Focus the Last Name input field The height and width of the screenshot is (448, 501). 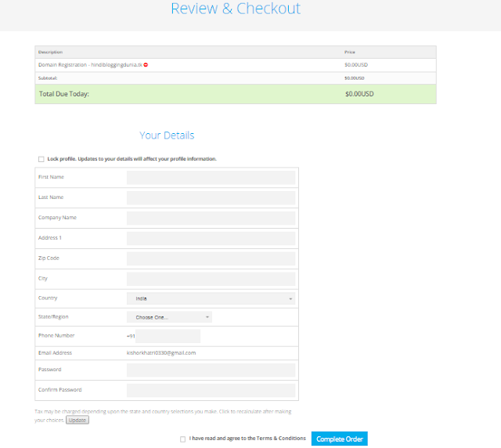tap(211, 198)
